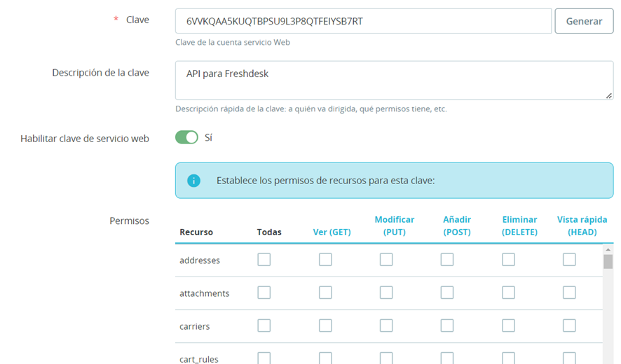Screen dimensions: 621x364
Task: Grab the description textarea resize handle
Action: [x=609, y=96]
